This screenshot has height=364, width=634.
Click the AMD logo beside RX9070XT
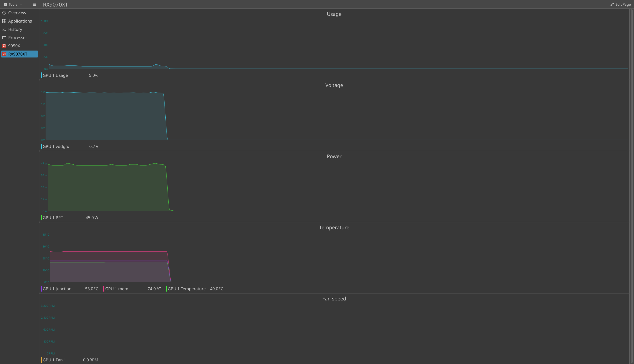(4, 54)
